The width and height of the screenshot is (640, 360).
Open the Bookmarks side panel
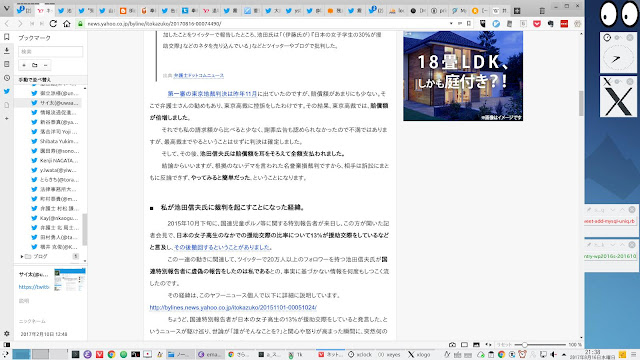coord(7,37)
